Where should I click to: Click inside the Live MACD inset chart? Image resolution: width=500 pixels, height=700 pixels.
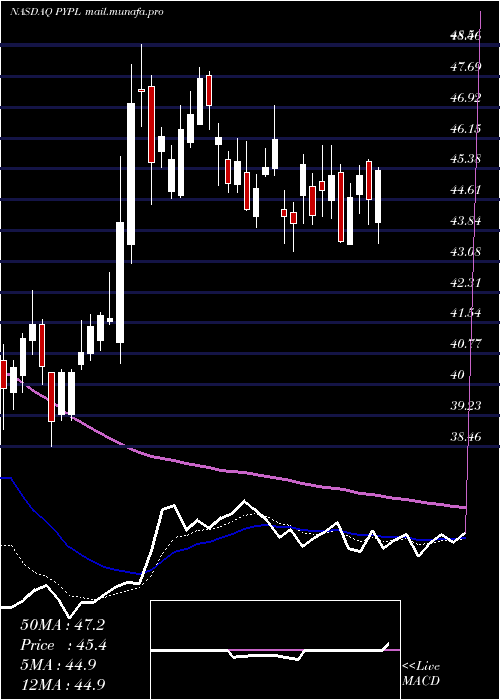pos(275,650)
